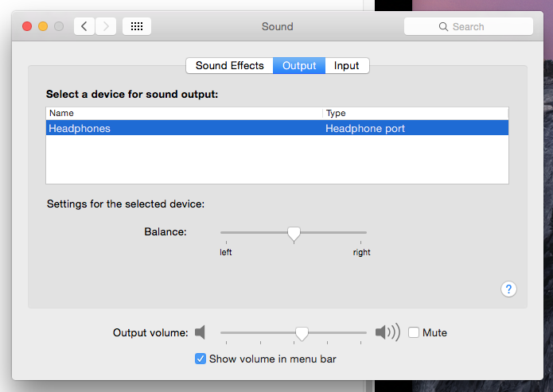553x392 pixels.
Task: Switch to the Input tab
Action: (347, 66)
